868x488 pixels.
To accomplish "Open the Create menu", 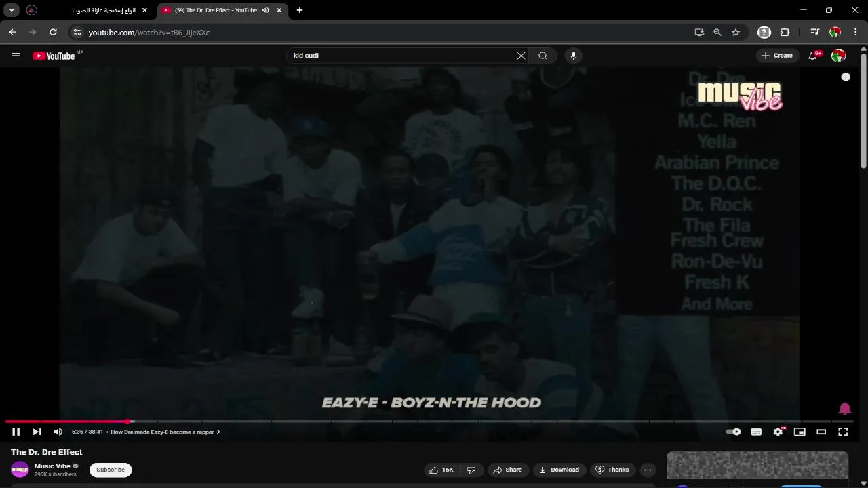I will click(777, 56).
